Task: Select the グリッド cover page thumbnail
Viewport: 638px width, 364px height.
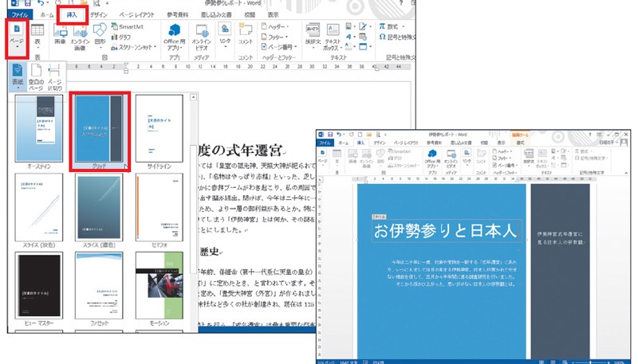Action: tap(97, 130)
